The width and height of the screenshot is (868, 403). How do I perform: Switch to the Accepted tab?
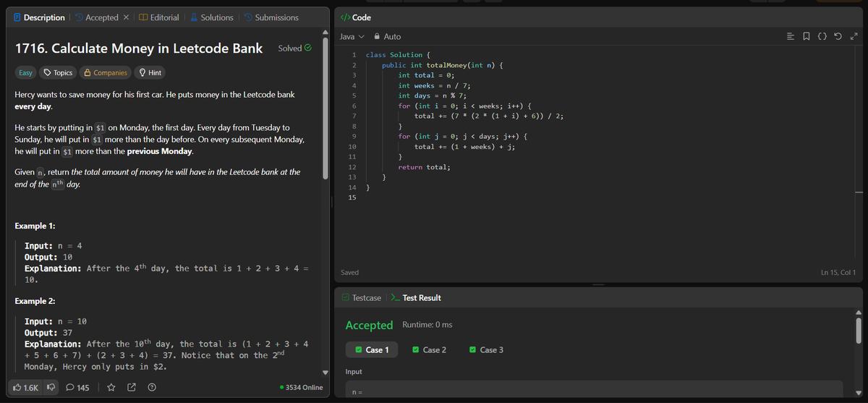click(x=96, y=17)
